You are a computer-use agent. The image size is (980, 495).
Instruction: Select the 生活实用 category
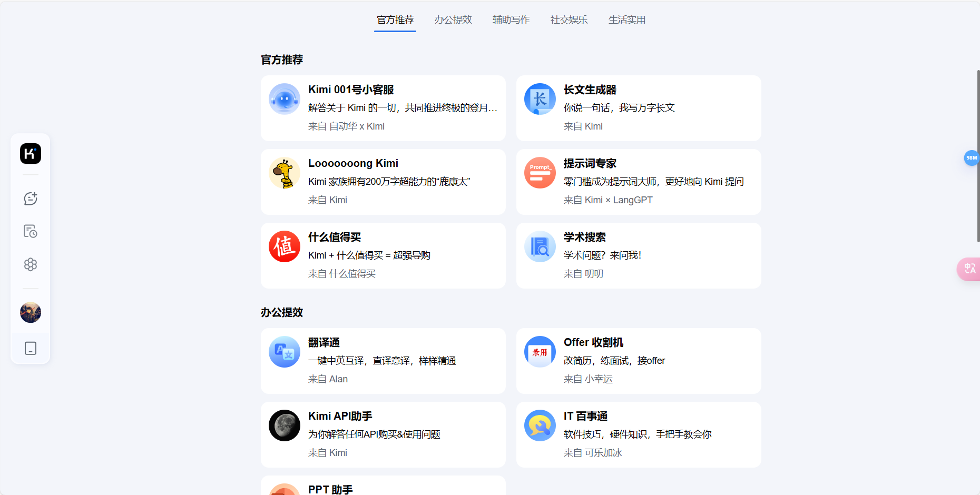(626, 20)
